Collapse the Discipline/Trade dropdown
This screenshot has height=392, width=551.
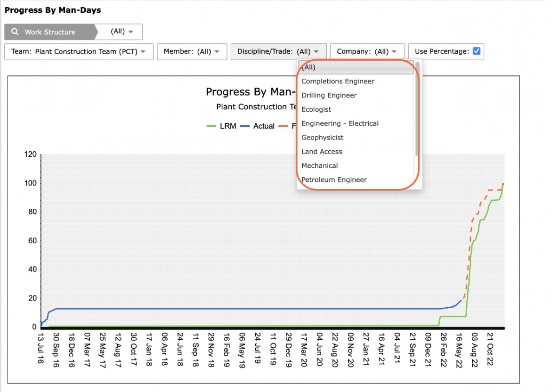coord(279,52)
